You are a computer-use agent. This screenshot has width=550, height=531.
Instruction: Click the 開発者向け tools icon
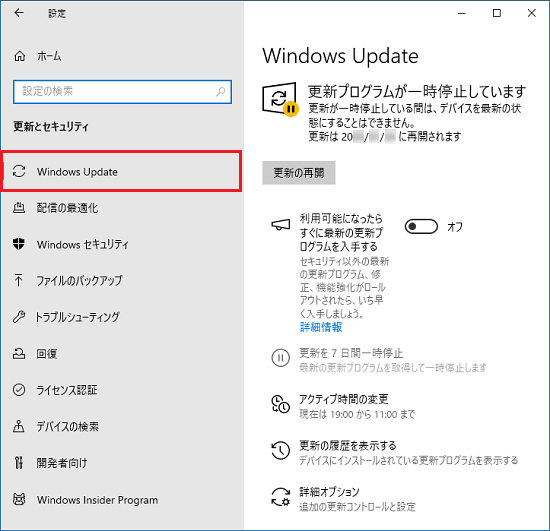coord(19,463)
